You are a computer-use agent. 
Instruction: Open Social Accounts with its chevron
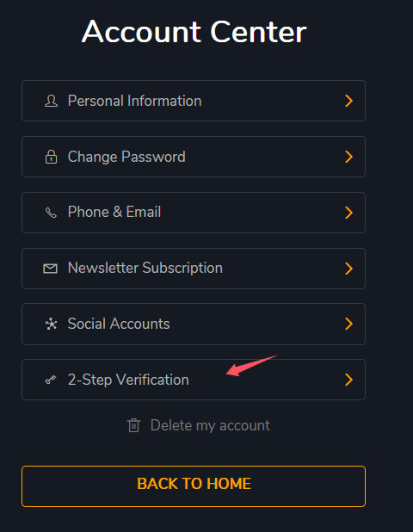(349, 324)
